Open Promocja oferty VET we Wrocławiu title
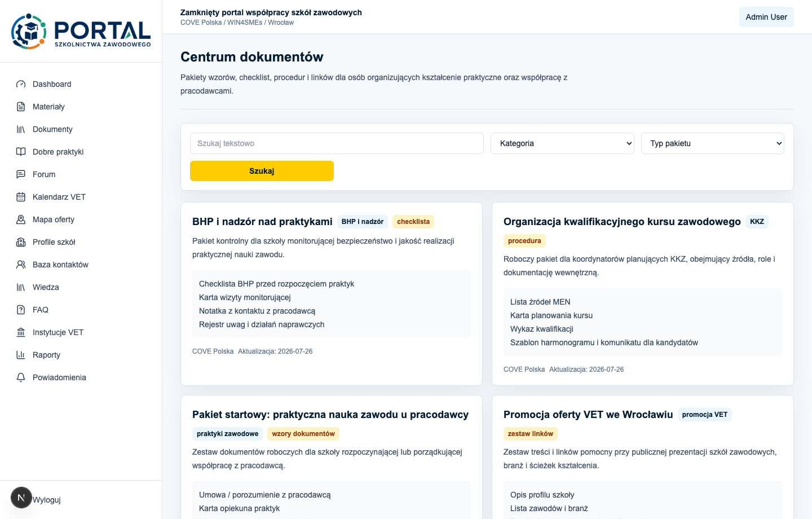This screenshot has height=519, width=812. click(x=588, y=415)
